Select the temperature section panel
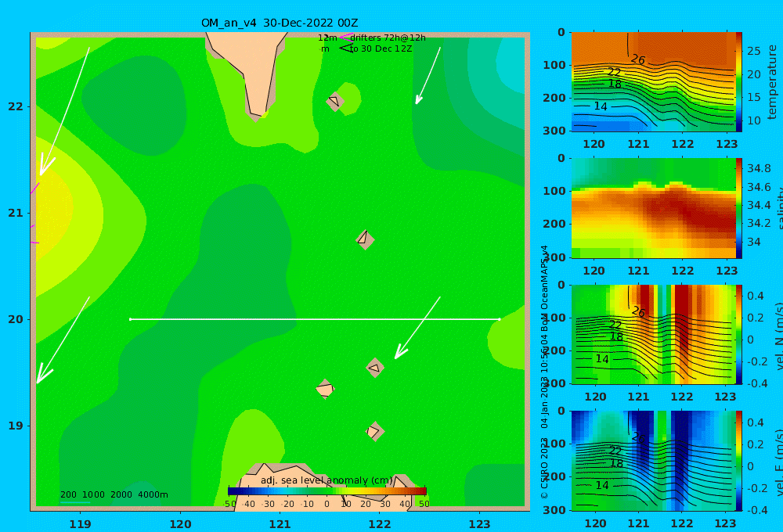783x532 pixels. coord(653,82)
